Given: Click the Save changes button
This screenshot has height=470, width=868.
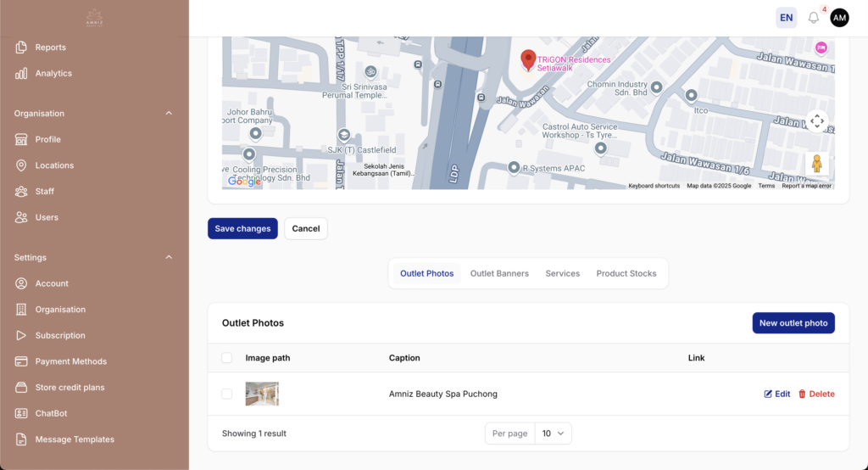Looking at the screenshot, I should [242, 228].
